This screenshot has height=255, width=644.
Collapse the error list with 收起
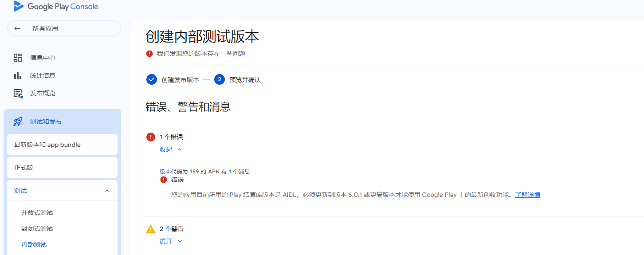pos(171,149)
